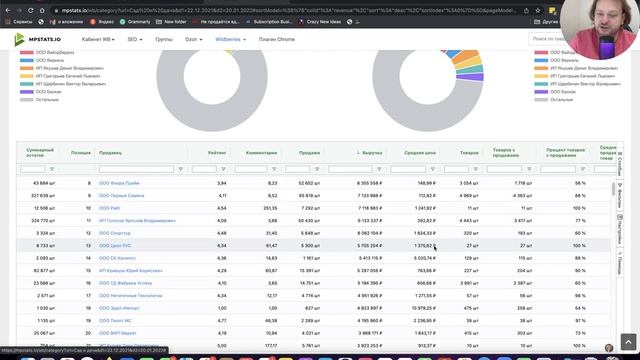Viewport: 640px width, 360px height.
Task: Open the seller link in position 11 row
Action: [137, 221]
